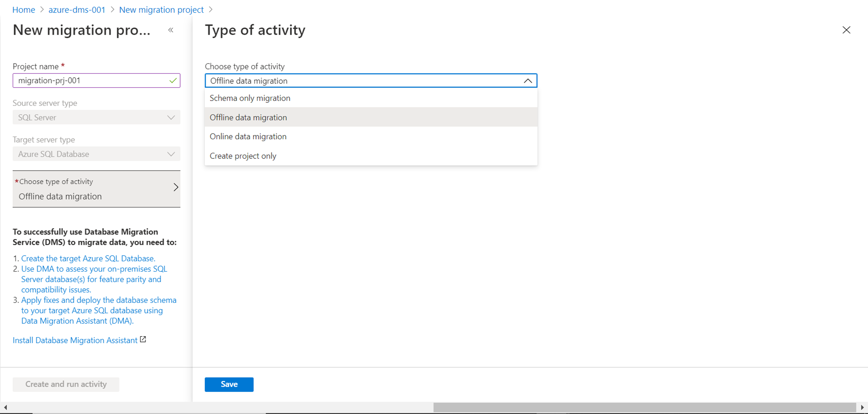868x414 pixels.
Task: Click the external link icon beside Install Database Migration Assistant
Action: pos(143,340)
